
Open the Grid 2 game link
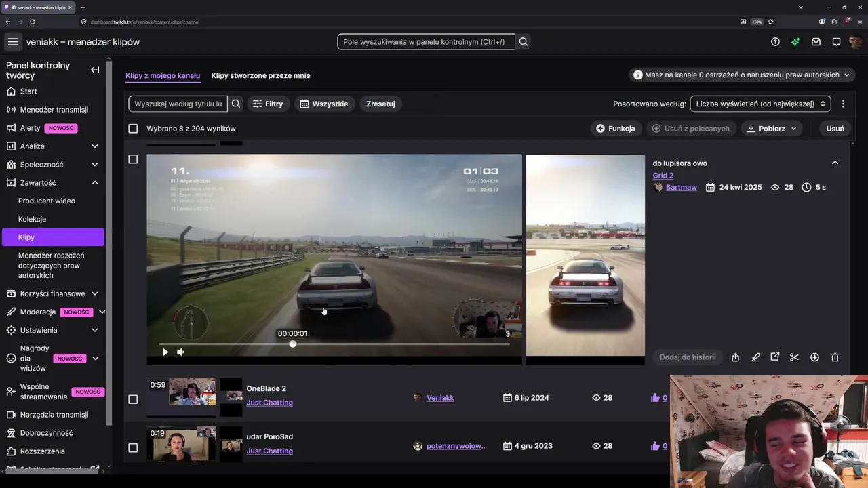(x=663, y=176)
